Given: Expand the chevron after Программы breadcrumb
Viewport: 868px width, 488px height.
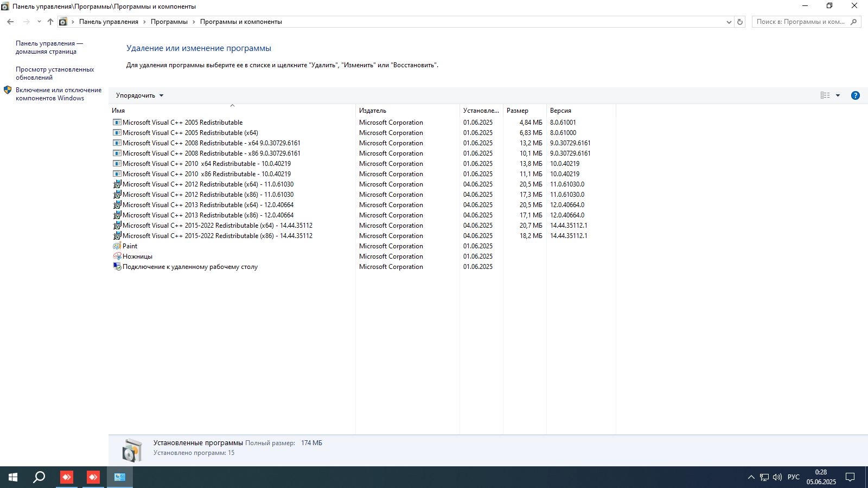Looking at the screenshot, I should [x=194, y=22].
